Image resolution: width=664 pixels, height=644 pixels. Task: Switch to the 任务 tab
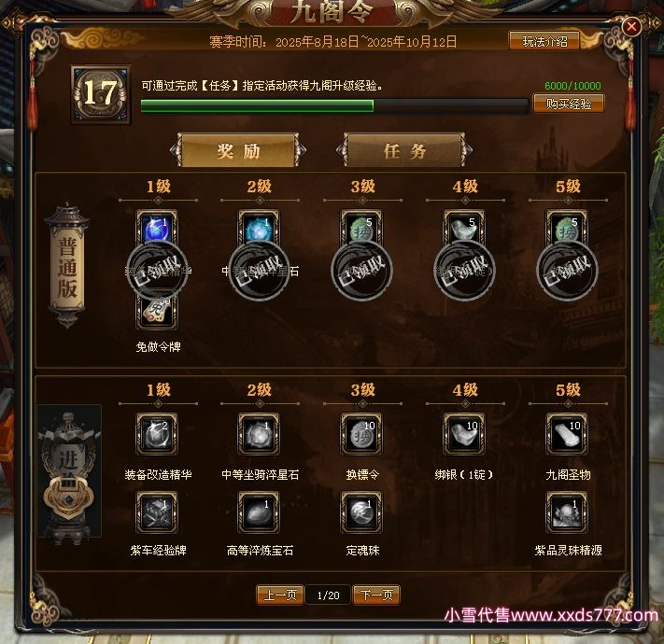404,150
